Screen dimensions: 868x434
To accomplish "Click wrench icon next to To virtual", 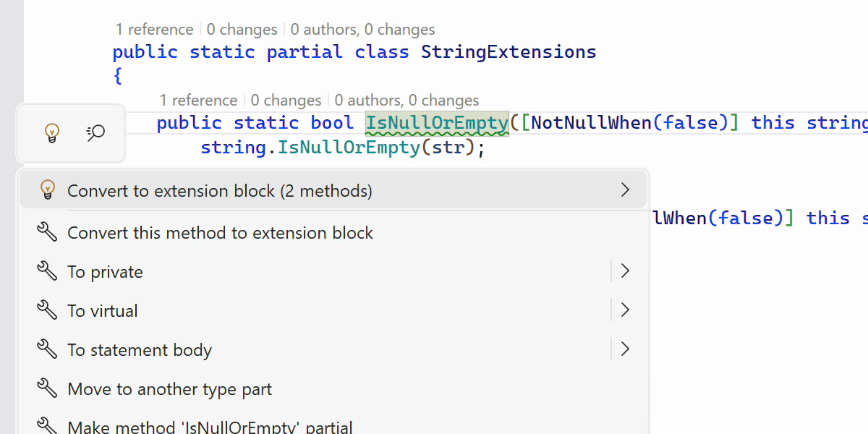I will pos(47,310).
